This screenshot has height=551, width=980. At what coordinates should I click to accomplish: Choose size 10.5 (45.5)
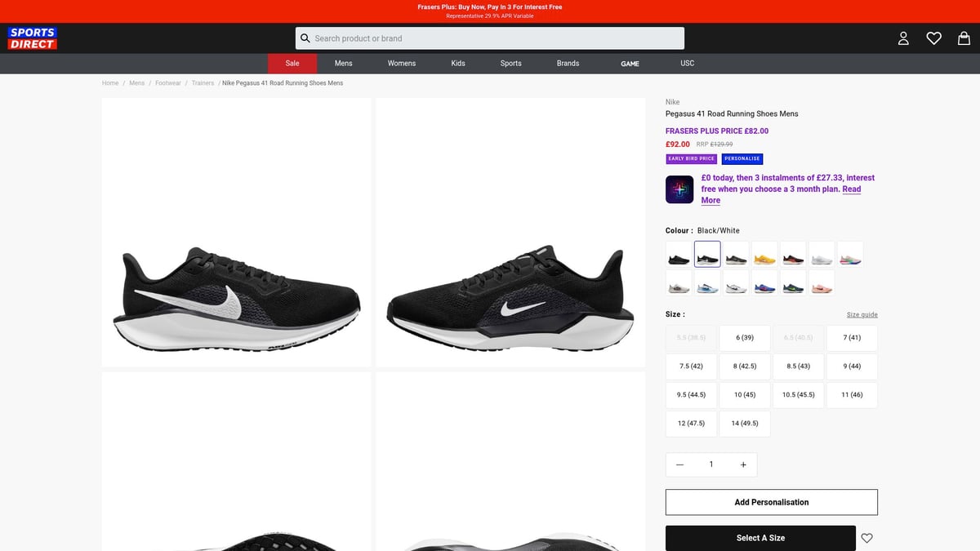pyautogui.click(x=798, y=395)
